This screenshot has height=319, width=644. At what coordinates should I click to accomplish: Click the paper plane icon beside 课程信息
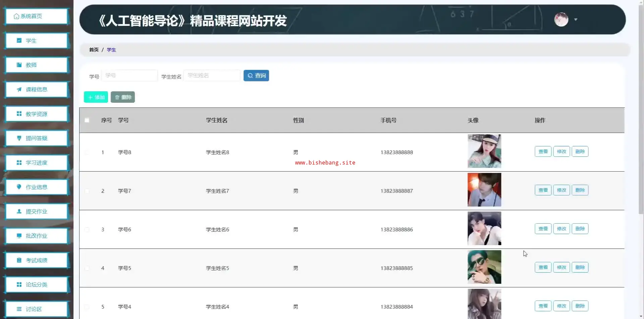point(19,89)
